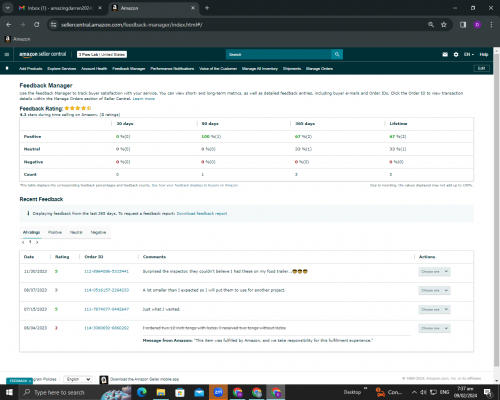Click the browser zoom magnifier icon
This screenshot has height=400, width=500.
tap(431, 25)
